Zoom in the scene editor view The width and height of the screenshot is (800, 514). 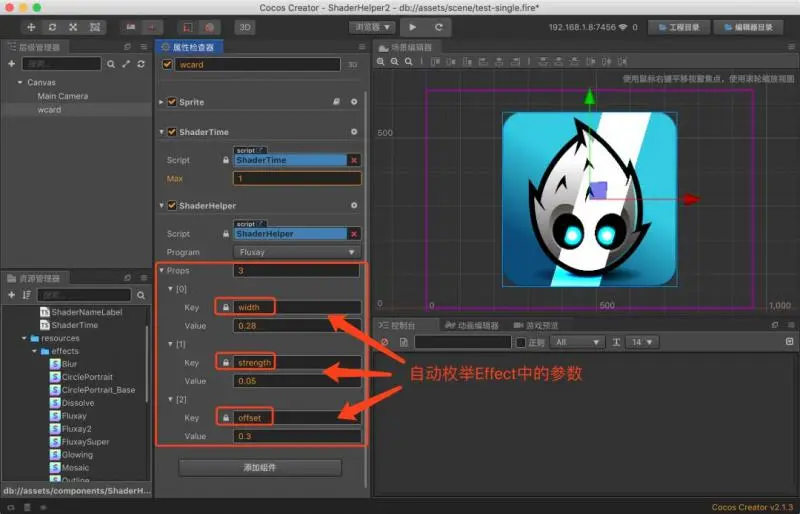(381, 62)
